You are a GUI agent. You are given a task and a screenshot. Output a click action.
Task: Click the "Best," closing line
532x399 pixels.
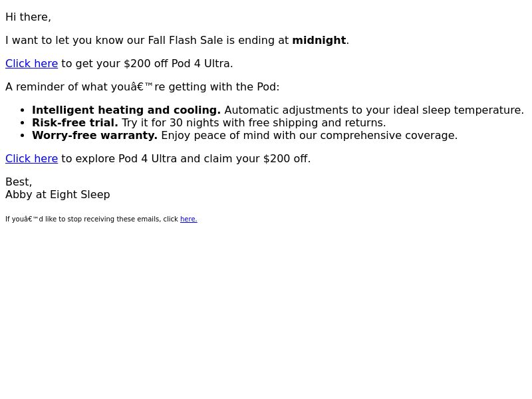click(x=19, y=182)
